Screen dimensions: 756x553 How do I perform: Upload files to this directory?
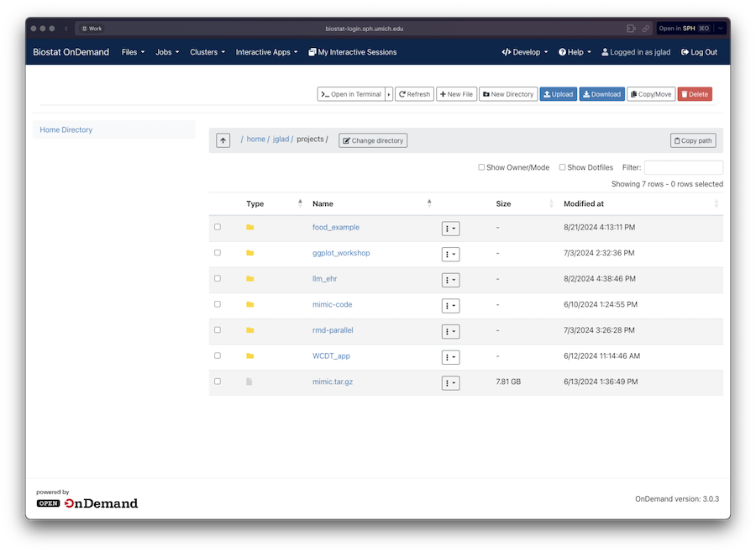tap(558, 93)
